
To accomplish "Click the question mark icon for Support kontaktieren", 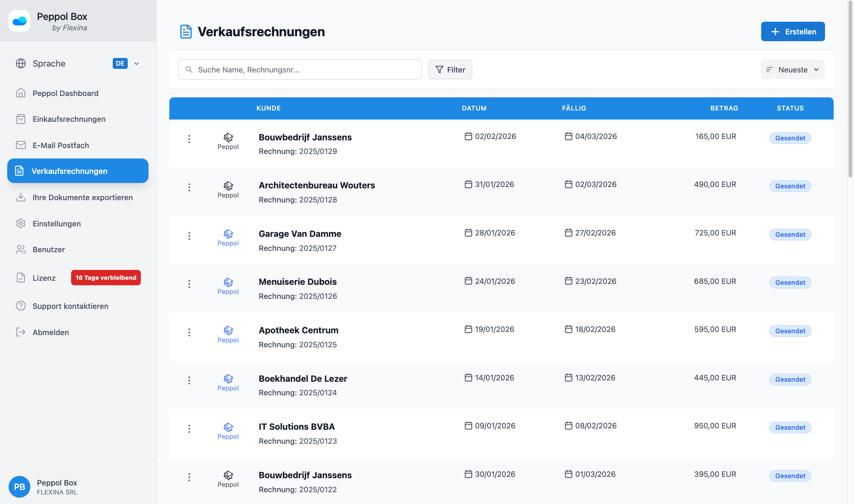I will pos(21,306).
